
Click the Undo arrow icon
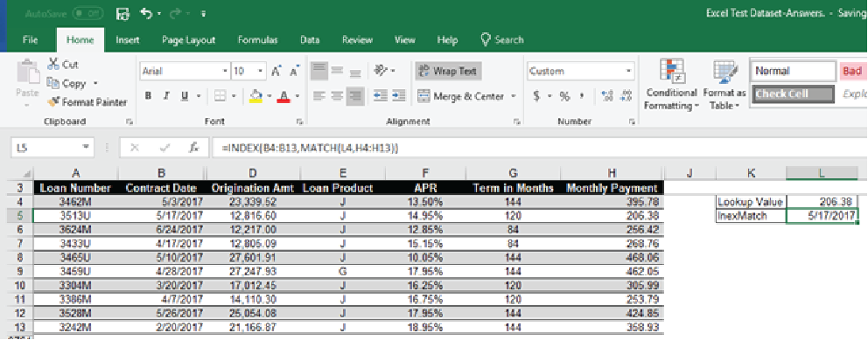point(147,13)
